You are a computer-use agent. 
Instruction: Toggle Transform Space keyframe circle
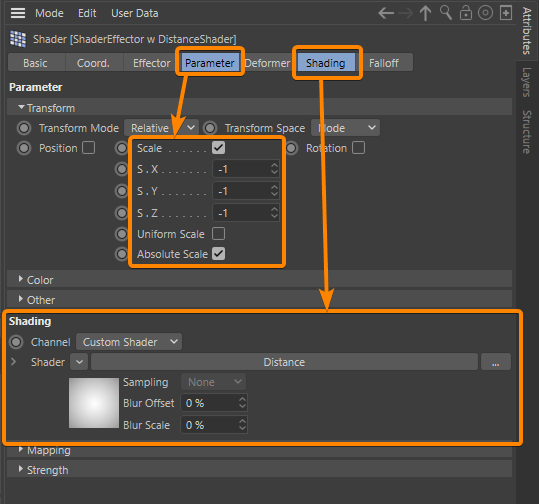(210, 128)
